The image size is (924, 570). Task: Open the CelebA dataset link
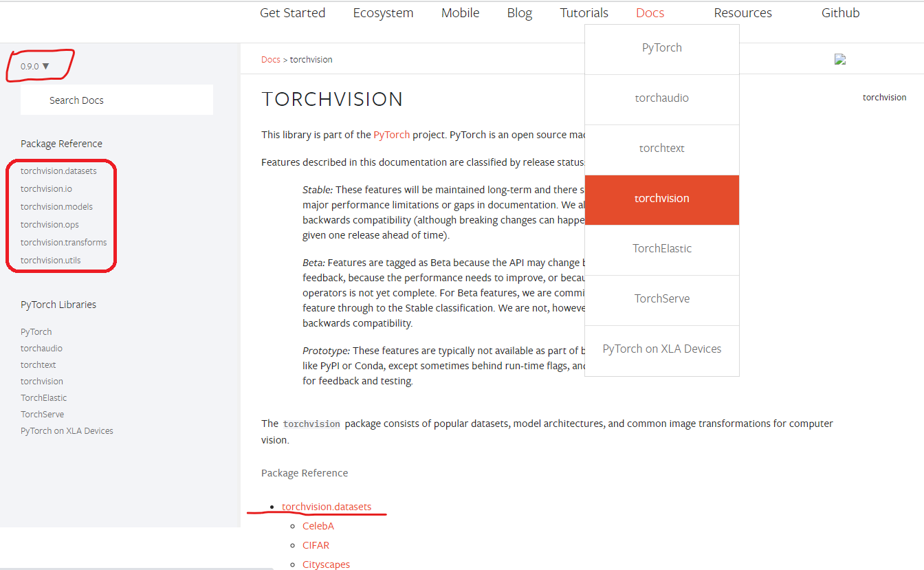(318, 526)
